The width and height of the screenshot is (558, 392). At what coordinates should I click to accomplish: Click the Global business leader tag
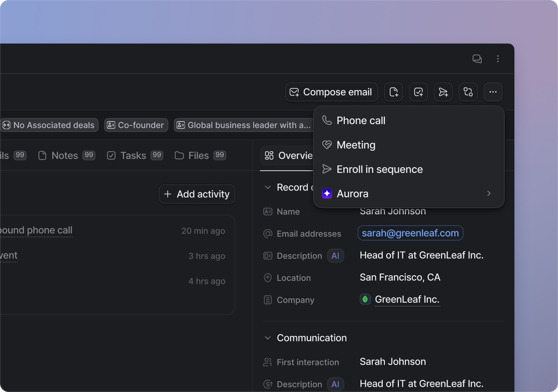click(x=243, y=125)
